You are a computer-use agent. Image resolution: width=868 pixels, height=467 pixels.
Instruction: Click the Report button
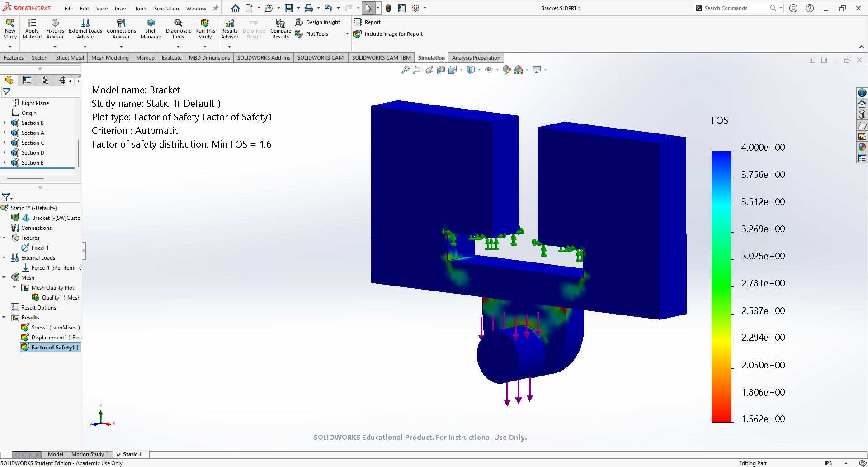pos(368,22)
